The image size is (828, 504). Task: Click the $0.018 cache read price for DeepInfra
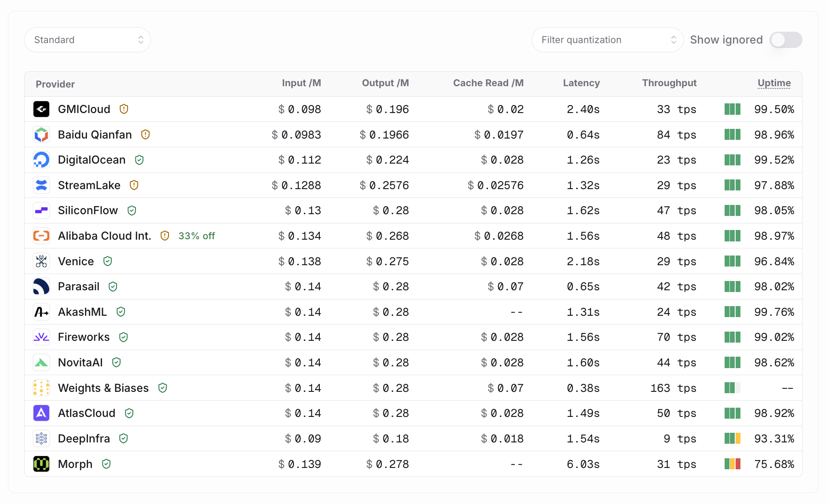[x=502, y=438]
